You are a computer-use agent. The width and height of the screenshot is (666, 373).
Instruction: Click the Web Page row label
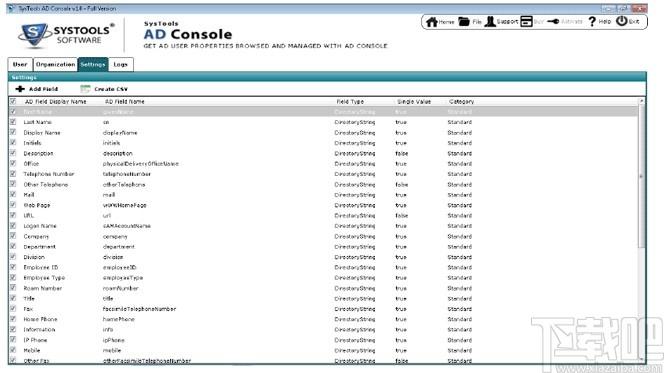pyautogui.click(x=37, y=205)
